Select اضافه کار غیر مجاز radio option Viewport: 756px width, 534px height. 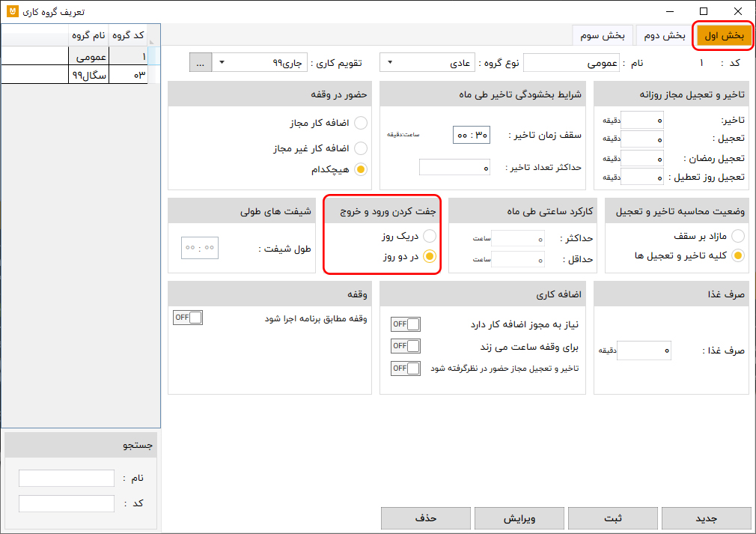pos(361,148)
